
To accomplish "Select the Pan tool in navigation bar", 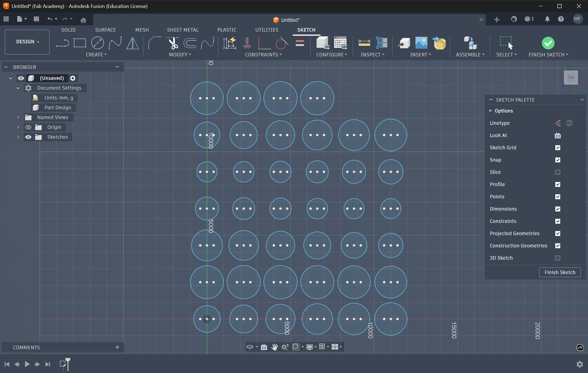I will coord(275,347).
